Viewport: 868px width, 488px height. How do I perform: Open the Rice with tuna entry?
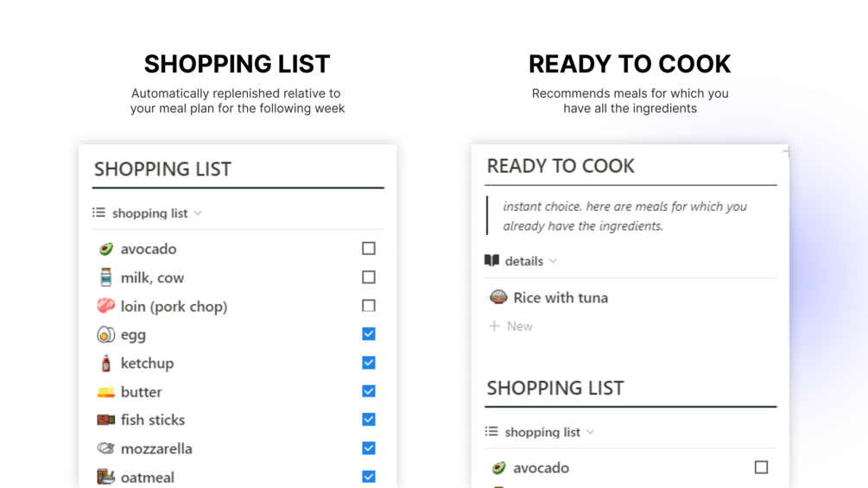[x=561, y=298]
